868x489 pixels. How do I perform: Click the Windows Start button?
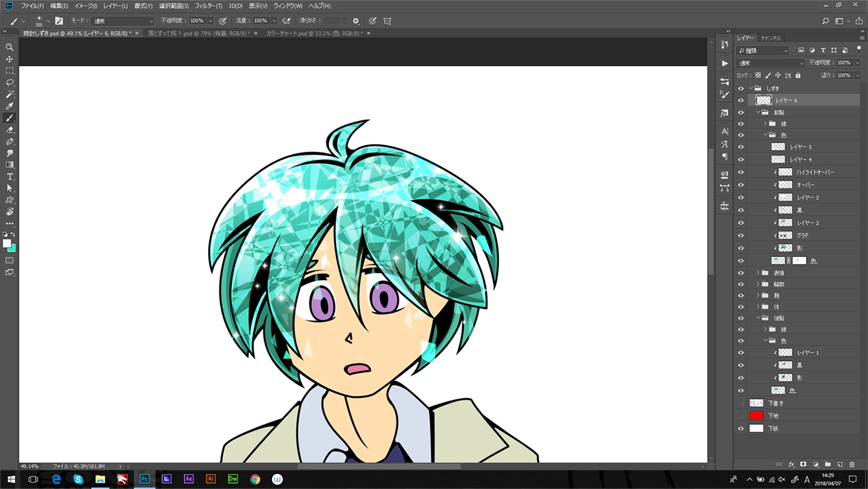pyautogui.click(x=11, y=479)
